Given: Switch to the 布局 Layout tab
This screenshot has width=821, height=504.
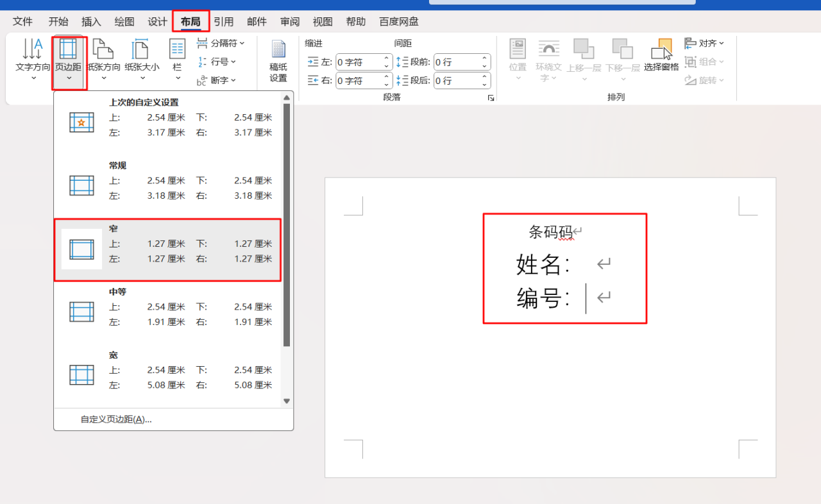Looking at the screenshot, I should pos(190,22).
